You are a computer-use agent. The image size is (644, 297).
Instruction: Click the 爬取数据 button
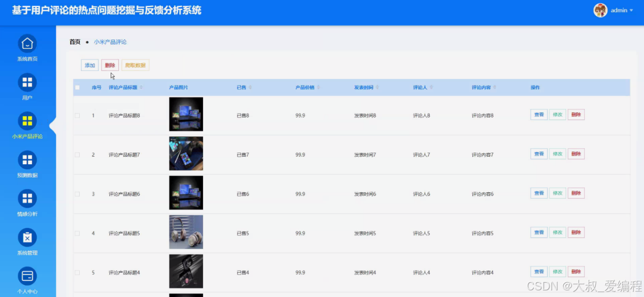[135, 65]
